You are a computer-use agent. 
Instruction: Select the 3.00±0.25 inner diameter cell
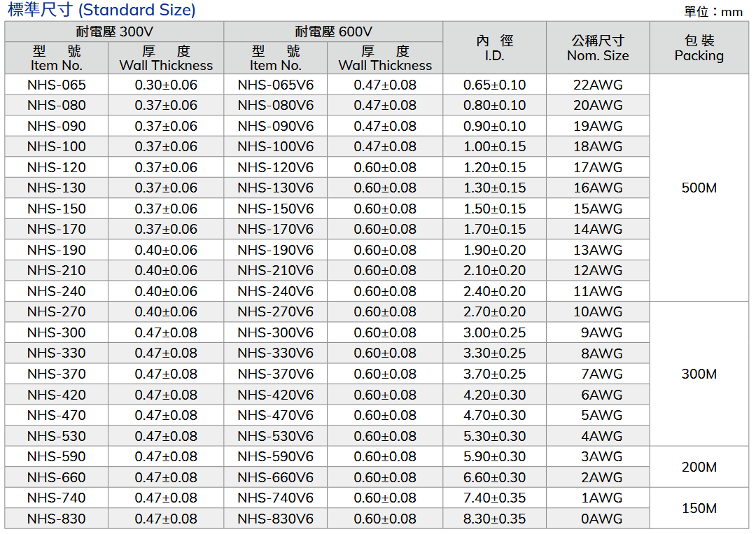(x=494, y=332)
